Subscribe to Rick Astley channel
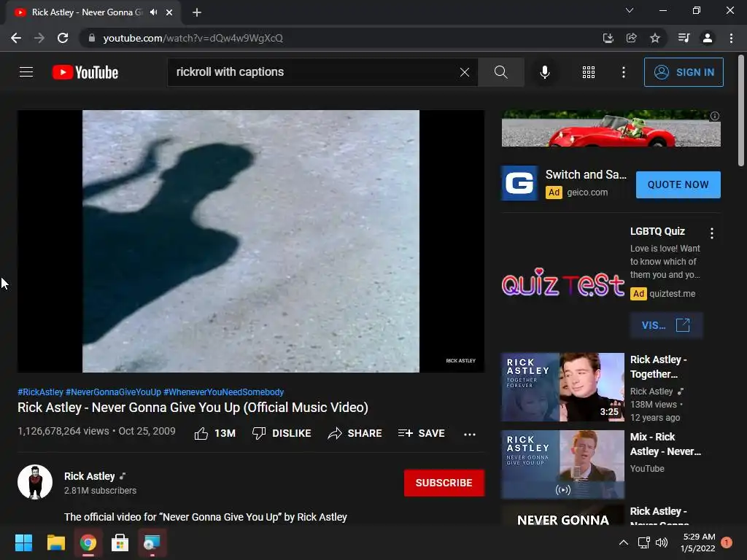The image size is (747, 560). pos(444,483)
